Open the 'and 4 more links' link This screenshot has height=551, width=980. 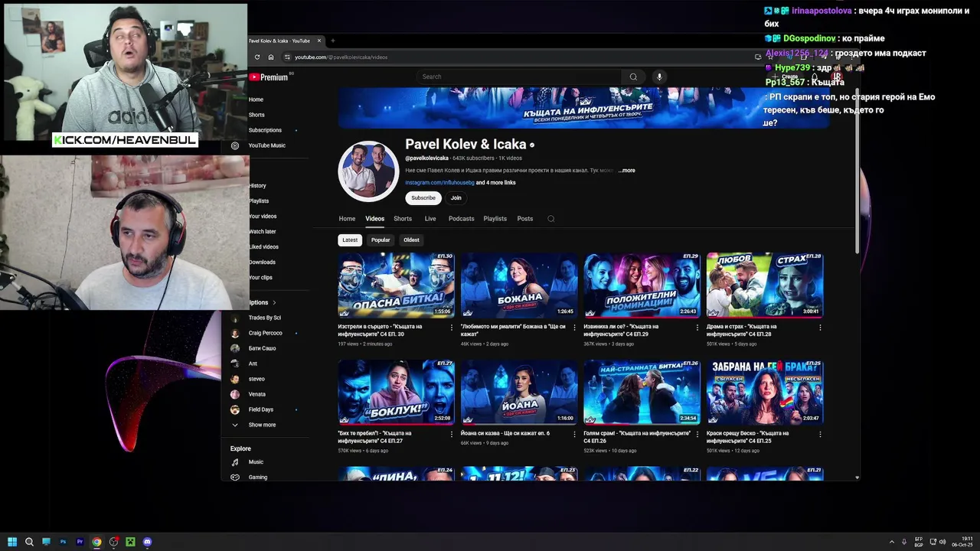[x=496, y=183]
